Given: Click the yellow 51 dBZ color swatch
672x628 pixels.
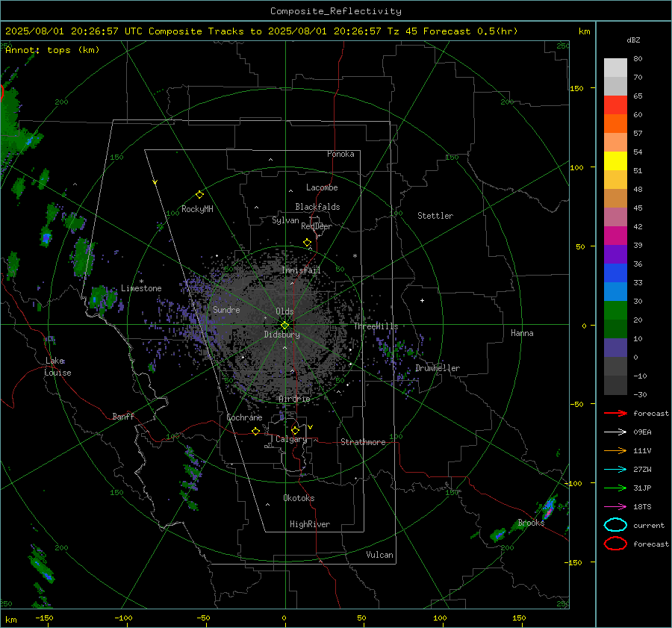Looking at the screenshot, I should click(615, 161).
